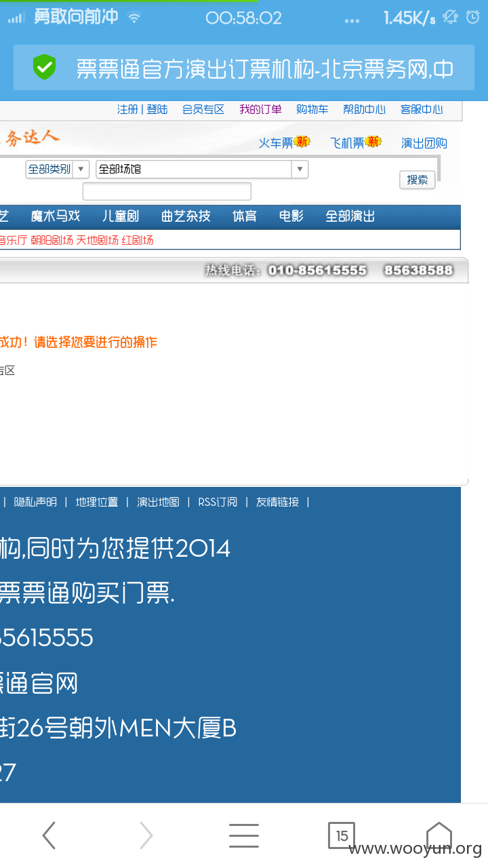Open the 购物车 shopping cart link
488x868 pixels.
click(312, 109)
